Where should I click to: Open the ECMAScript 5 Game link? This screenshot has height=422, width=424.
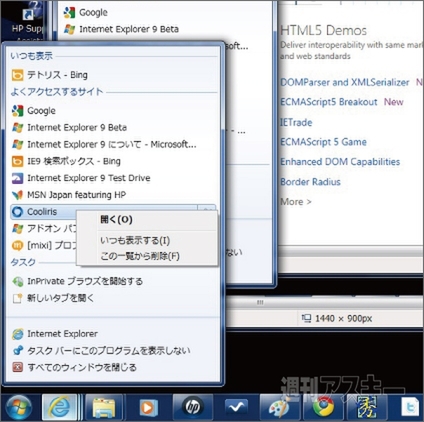(x=323, y=142)
